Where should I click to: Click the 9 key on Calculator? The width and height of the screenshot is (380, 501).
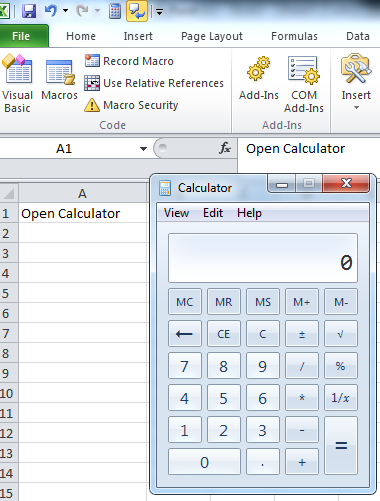point(263,366)
